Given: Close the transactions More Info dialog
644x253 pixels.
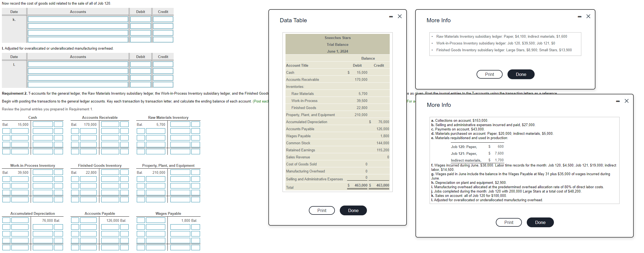Looking at the screenshot, I should pos(627,101).
